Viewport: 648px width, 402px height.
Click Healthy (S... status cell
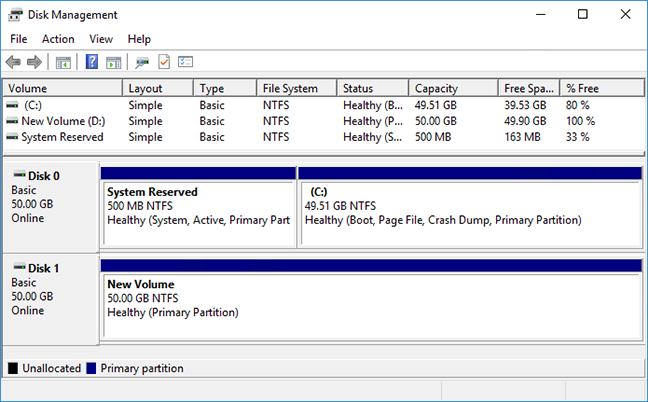click(372, 137)
